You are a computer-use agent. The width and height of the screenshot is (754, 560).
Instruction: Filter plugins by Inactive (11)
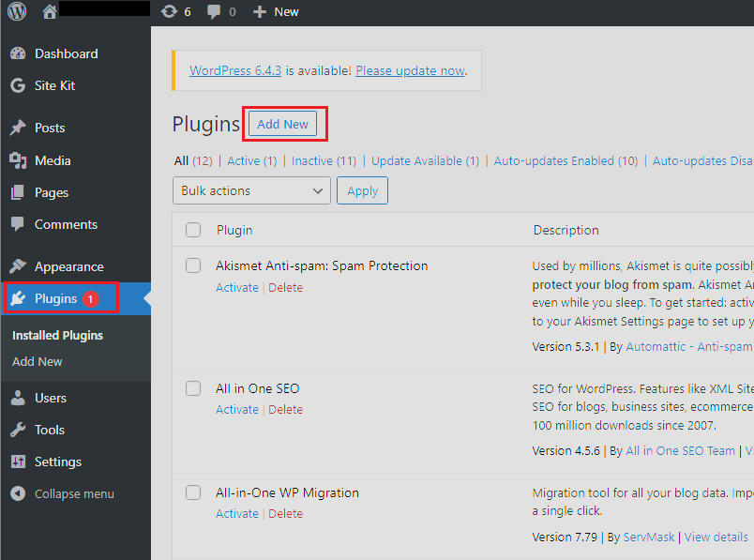pos(324,160)
